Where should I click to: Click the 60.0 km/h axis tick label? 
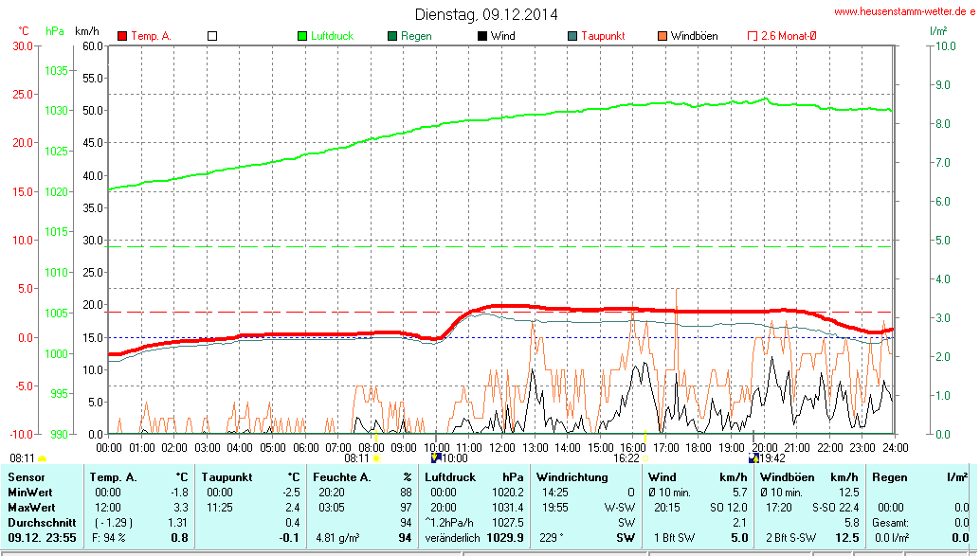(93, 45)
